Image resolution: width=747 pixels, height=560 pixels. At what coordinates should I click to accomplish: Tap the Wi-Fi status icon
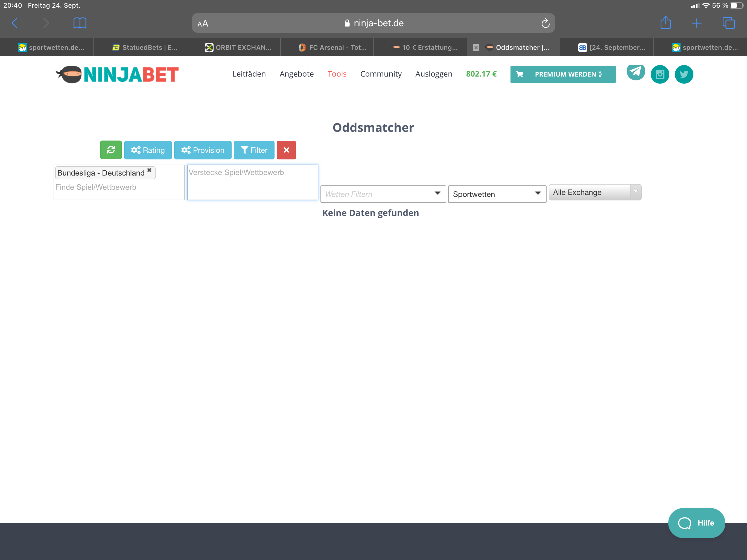point(706,5)
